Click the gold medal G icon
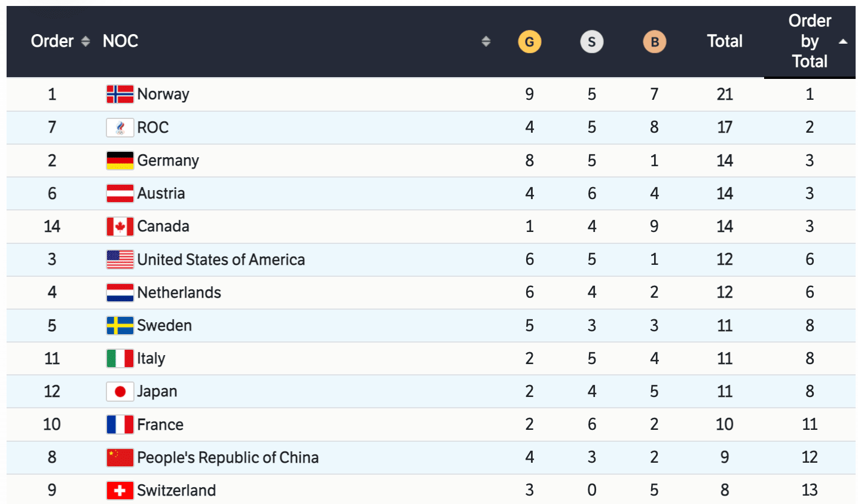 [529, 42]
